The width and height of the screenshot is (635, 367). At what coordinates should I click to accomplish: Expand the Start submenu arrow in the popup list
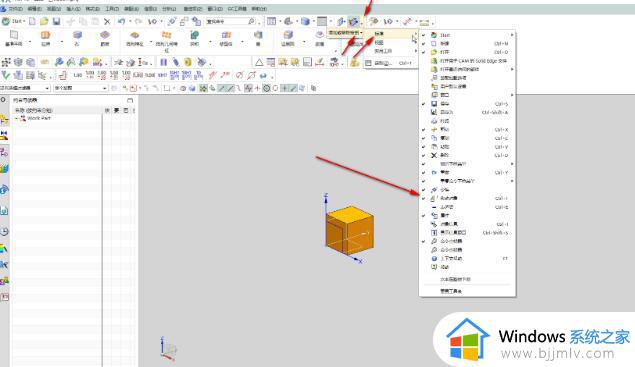[x=512, y=35]
